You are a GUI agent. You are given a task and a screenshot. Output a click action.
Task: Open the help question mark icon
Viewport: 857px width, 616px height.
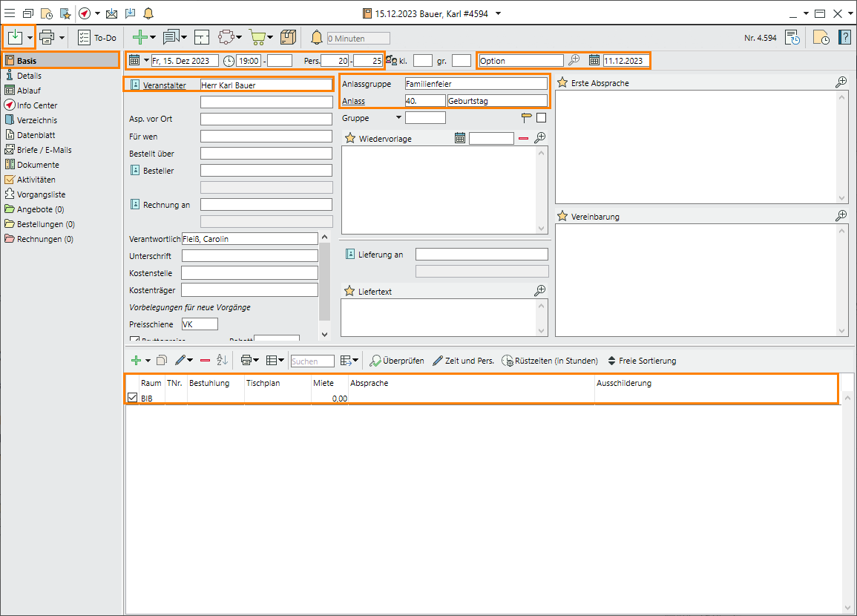point(844,38)
